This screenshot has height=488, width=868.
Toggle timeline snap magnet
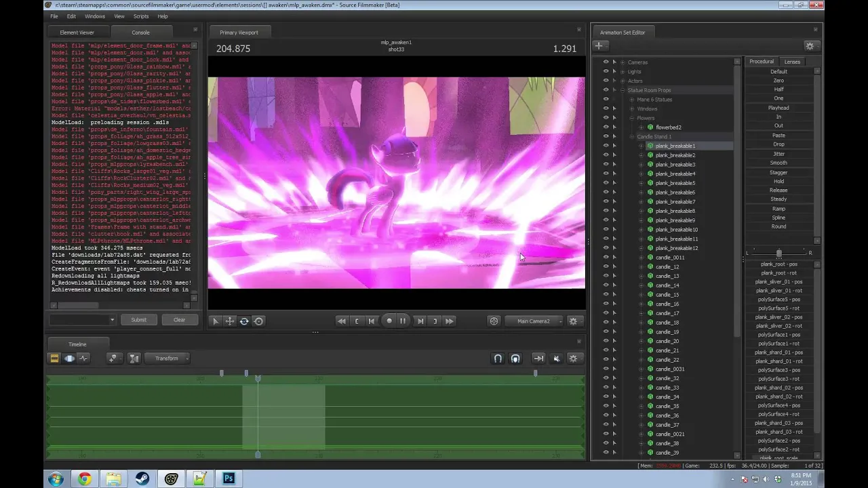click(x=498, y=359)
